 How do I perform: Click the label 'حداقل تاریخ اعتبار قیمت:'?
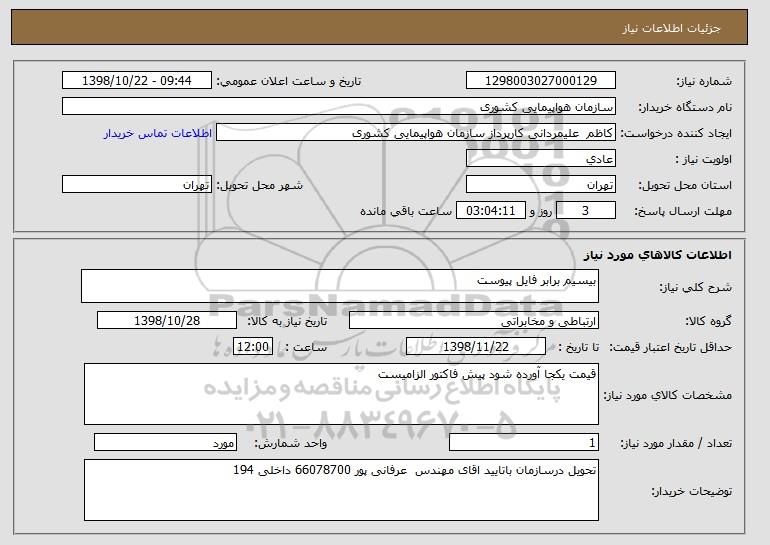(x=671, y=348)
